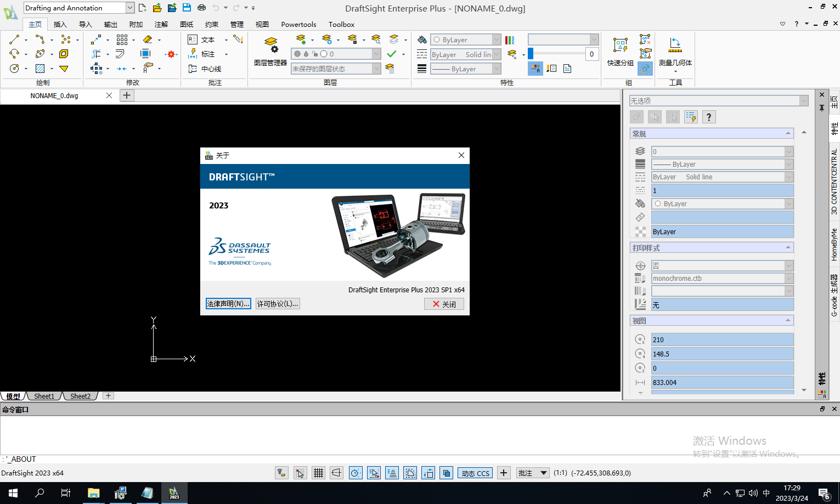The width and height of the screenshot is (840, 504).
Task: Click the Save disk icon in the title bar
Action: (x=187, y=8)
